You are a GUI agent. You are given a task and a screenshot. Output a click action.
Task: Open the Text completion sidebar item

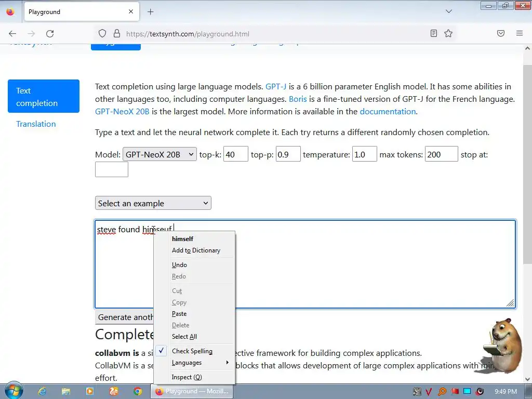point(44,96)
